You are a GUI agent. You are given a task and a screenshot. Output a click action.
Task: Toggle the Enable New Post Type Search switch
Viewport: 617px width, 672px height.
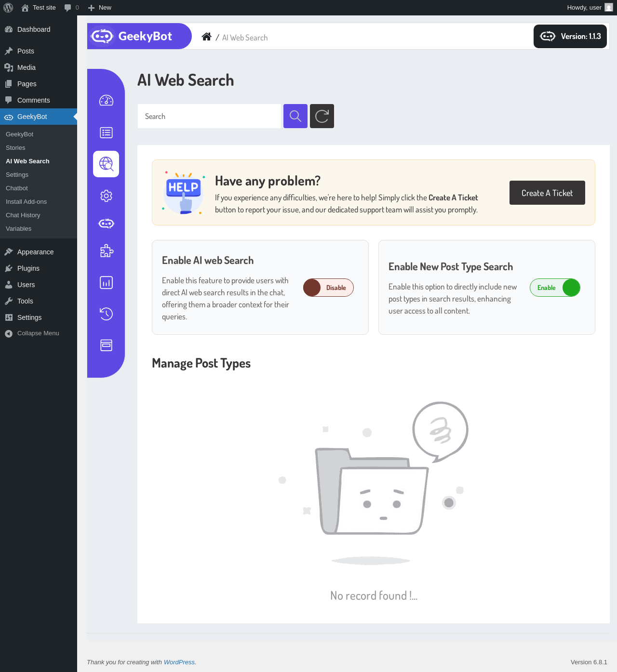pos(555,288)
